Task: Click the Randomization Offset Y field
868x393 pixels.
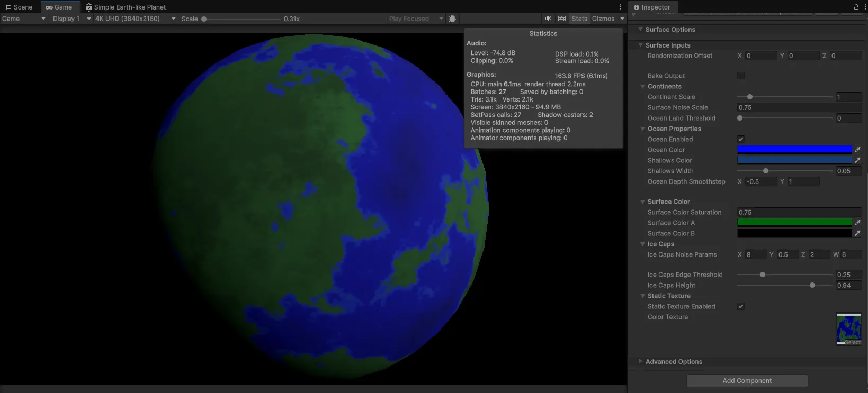Action: (x=803, y=56)
